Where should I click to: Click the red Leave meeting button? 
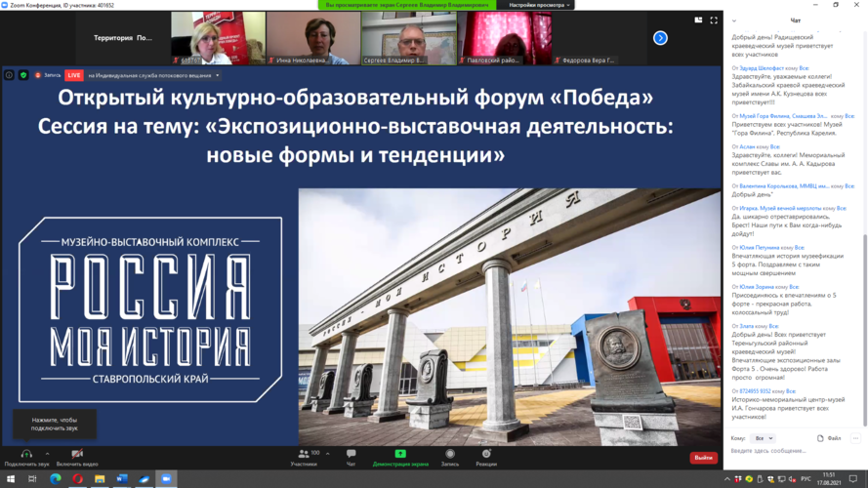point(703,458)
